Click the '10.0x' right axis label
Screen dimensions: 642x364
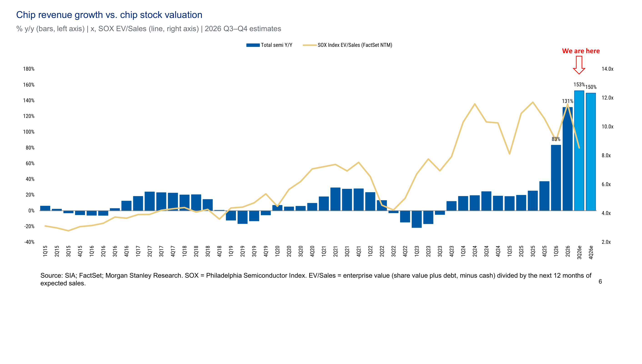click(607, 127)
